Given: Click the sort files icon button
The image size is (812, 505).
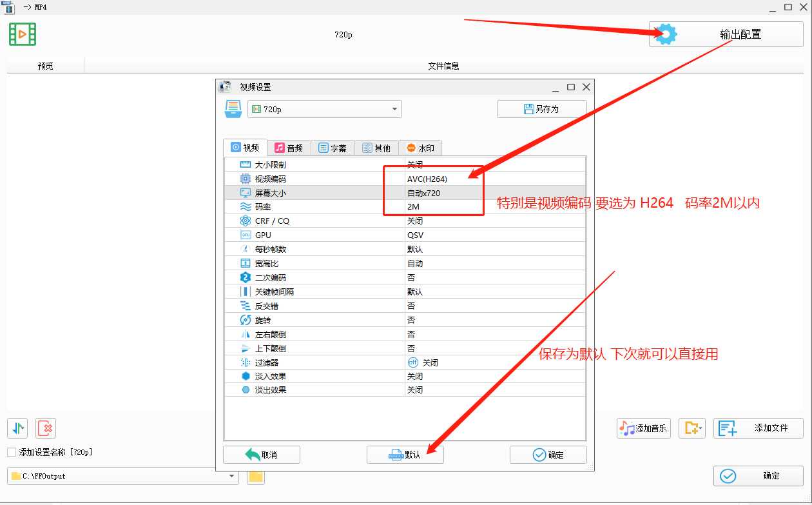Looking at the screenshot, I should pos(17,428).
